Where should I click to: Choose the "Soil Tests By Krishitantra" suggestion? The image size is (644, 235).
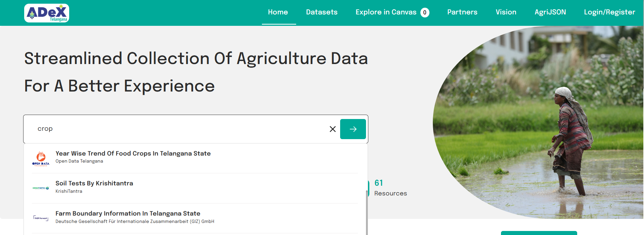pos(94,183)
